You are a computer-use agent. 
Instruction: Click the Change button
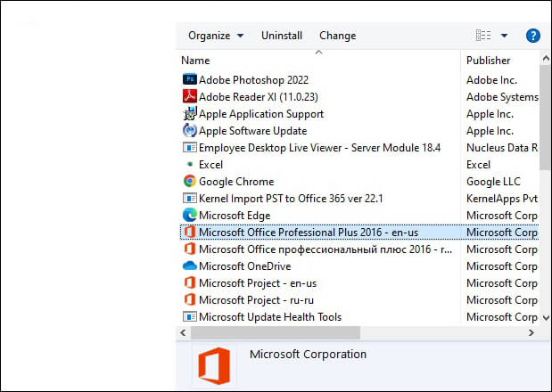(x=337, y=36)
